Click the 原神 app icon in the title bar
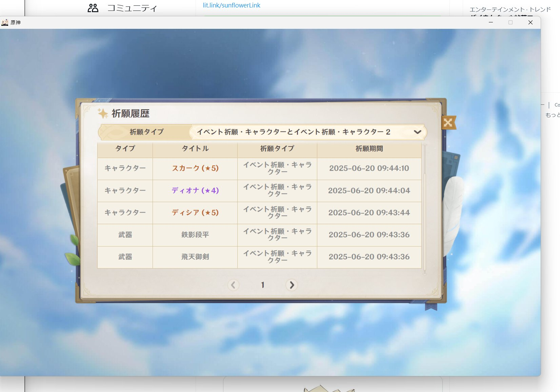This screenshot has height=392, width=560. tap(5, 22)
